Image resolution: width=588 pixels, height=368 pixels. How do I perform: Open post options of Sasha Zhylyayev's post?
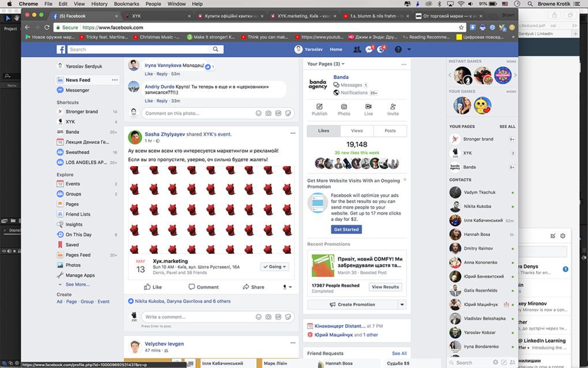tap(293, 133)
